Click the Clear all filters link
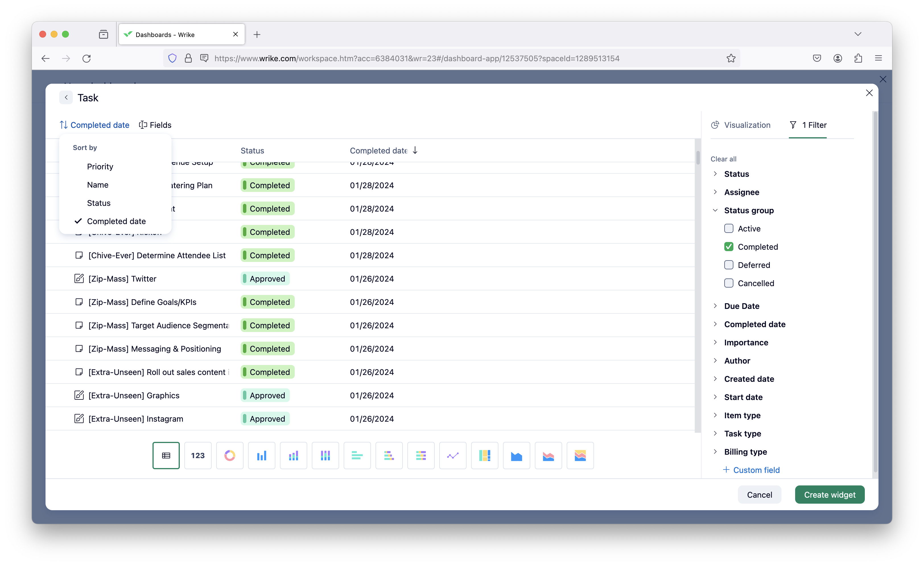 point(723,159)
